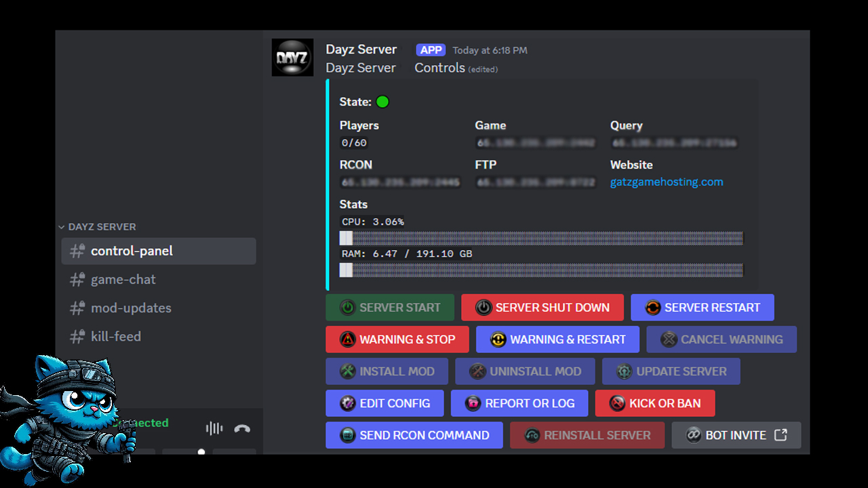The image size is (868, 488).
Task: Click the pink icon on REPORT OR LOG
Action: pos(473,403)
